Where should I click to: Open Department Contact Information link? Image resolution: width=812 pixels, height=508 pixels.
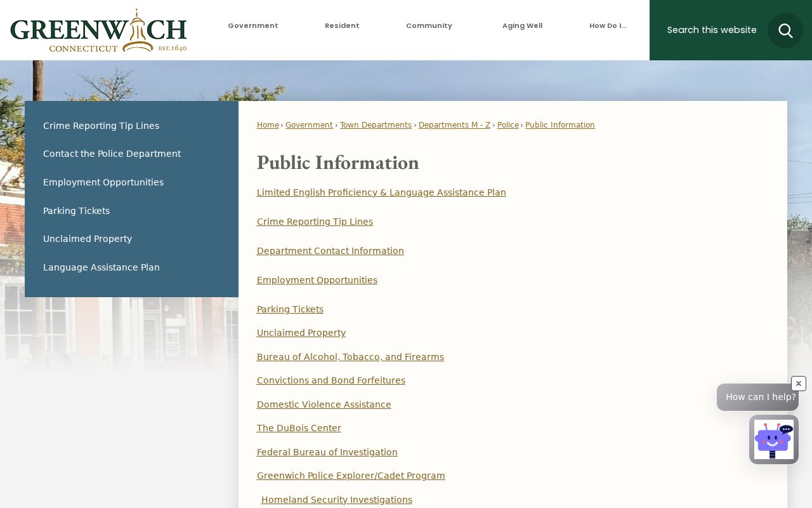pyautogui.click(x=331, y=251)
